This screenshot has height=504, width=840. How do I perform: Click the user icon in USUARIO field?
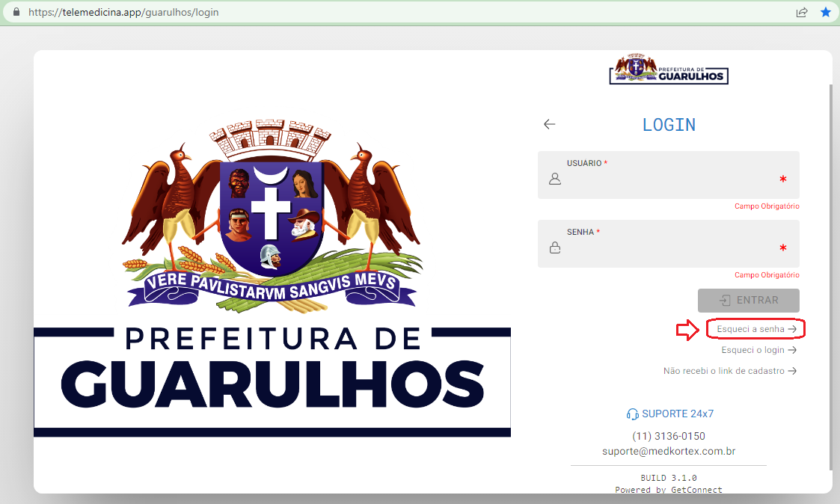[x=555, y=179]
